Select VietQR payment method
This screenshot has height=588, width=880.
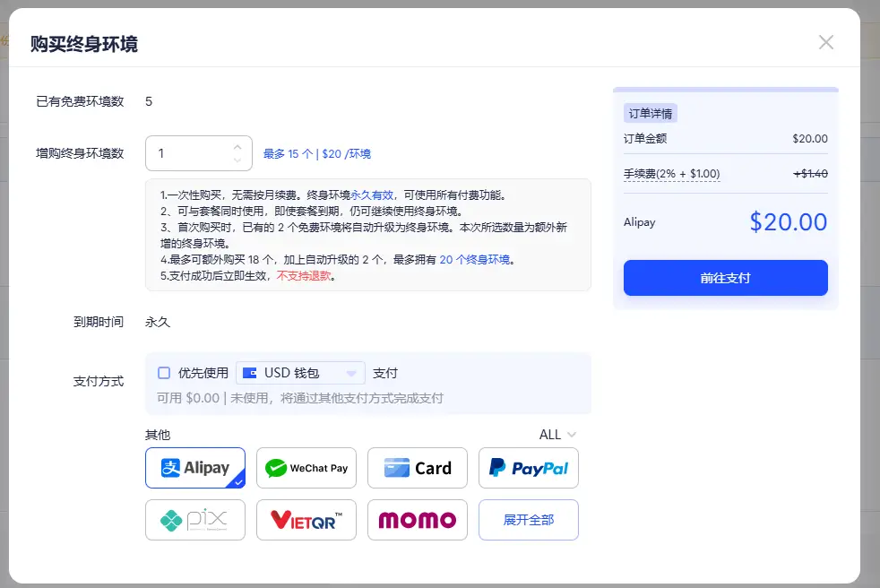click(306, 520)
